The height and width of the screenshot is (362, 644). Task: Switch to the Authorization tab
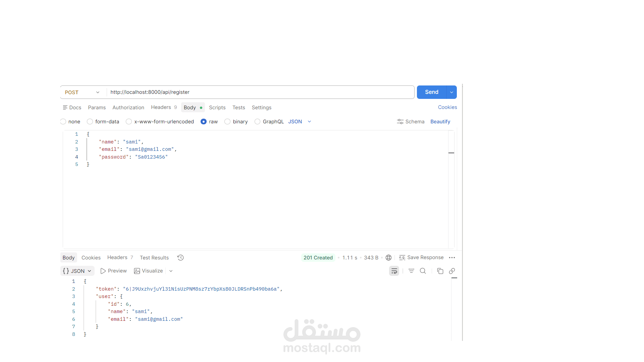[x=128, y=108]
